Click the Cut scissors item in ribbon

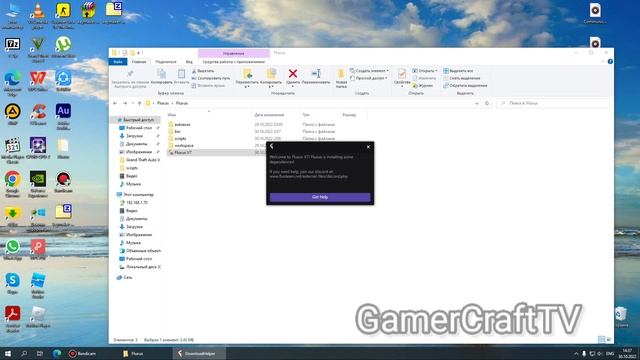(x=203, y=71)
